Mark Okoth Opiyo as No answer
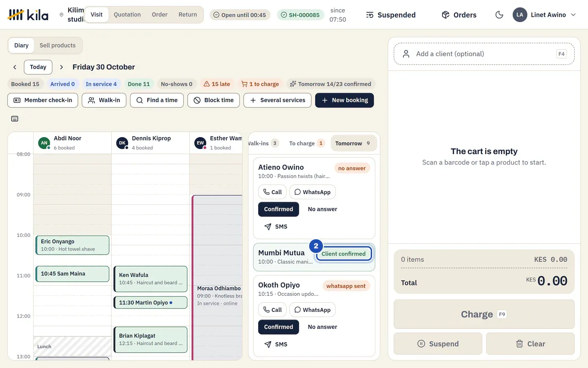 pos(322,327)
